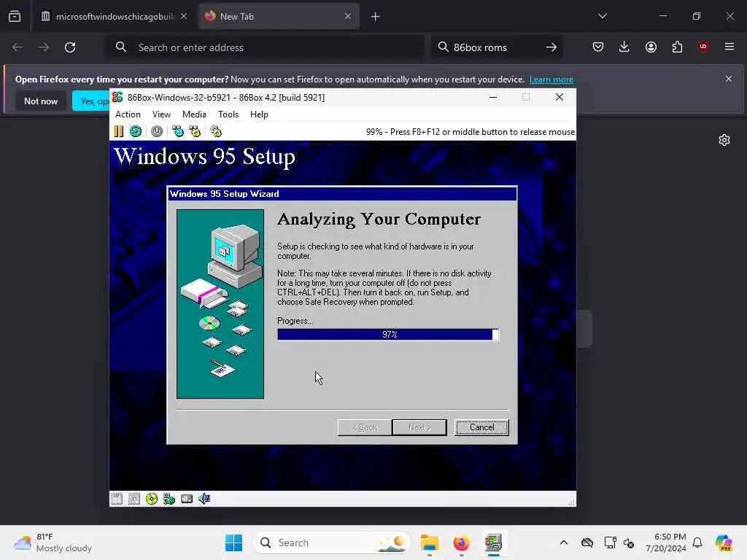This screenshot has width=747, height=560.
Task: Open new tab personalize gear icon
Action: pos(724,140)
